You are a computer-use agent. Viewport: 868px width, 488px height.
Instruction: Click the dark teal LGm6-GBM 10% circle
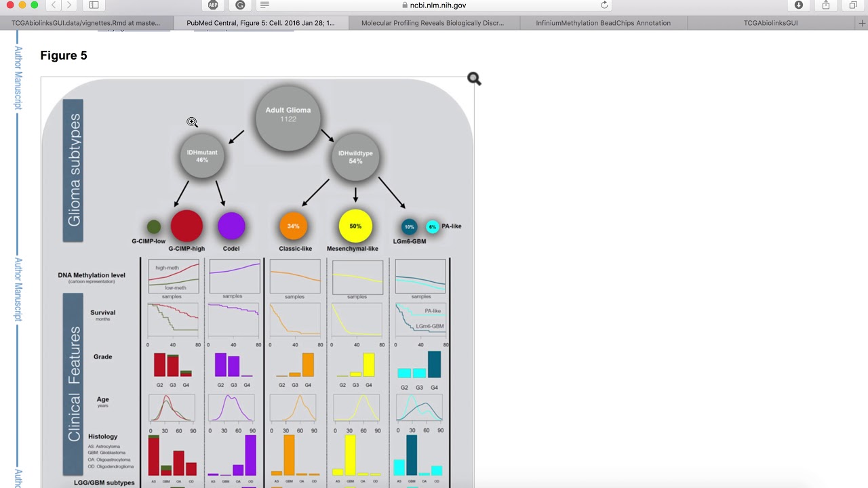pyautogui.click(x=409, y=227)
